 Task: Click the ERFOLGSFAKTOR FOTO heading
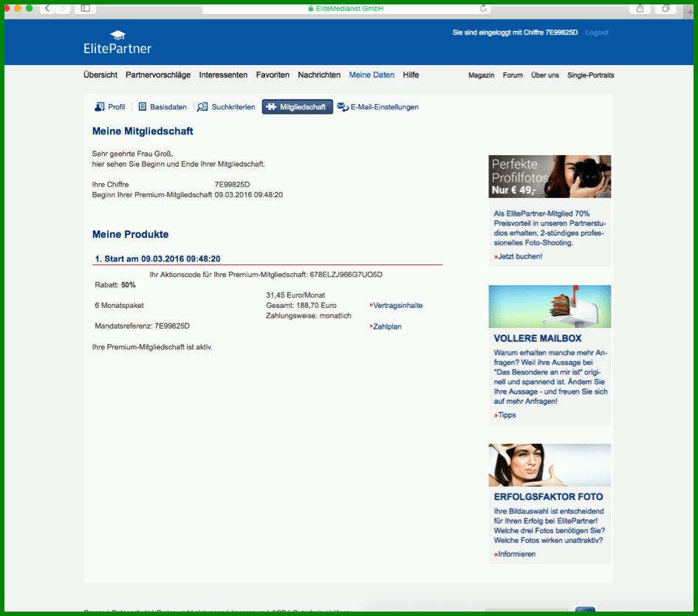pos(548,497)
